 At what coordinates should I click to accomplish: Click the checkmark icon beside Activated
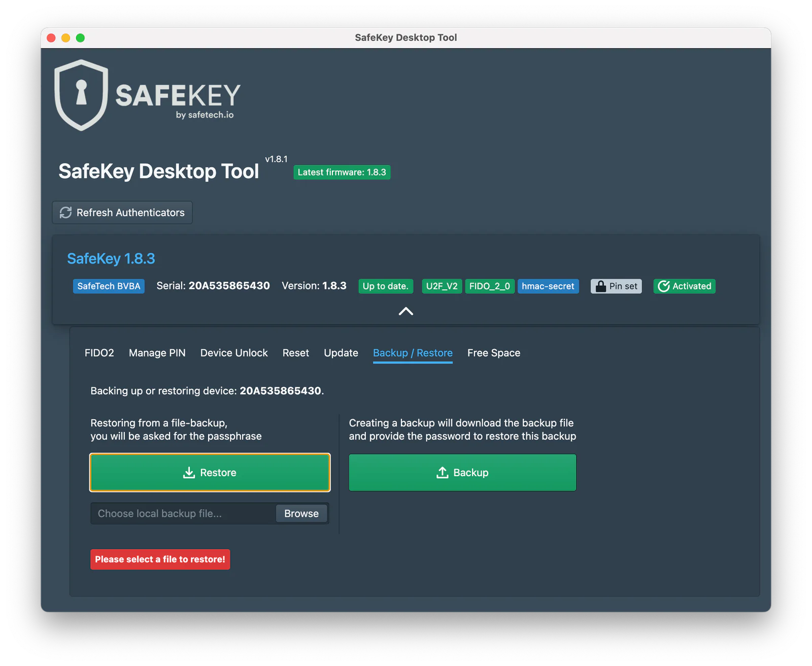tap(664, 286)
